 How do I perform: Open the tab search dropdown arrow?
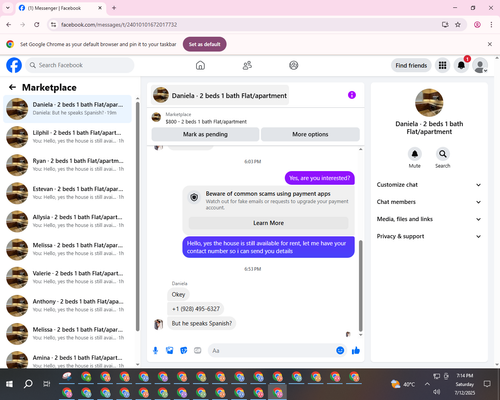tap(8, 8)
